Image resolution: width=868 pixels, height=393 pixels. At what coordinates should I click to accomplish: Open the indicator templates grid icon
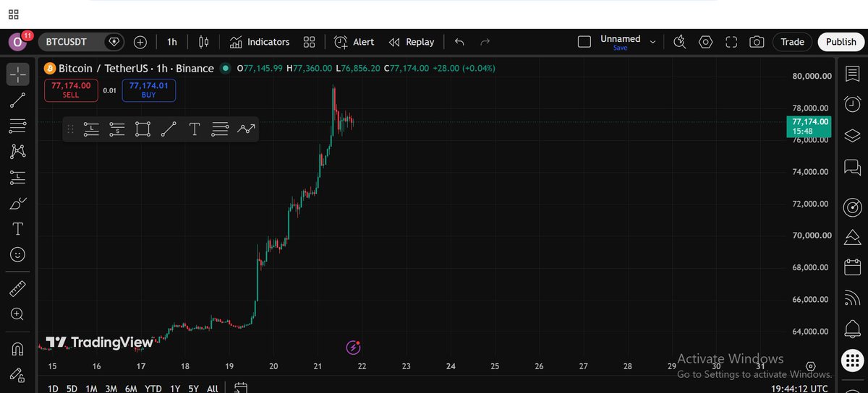310,42
